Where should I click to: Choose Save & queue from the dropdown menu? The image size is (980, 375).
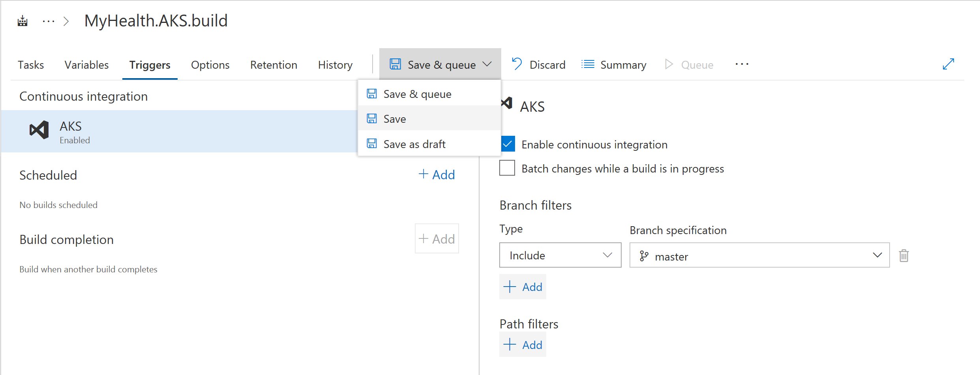pyautogui.click(x=429, y=94)
